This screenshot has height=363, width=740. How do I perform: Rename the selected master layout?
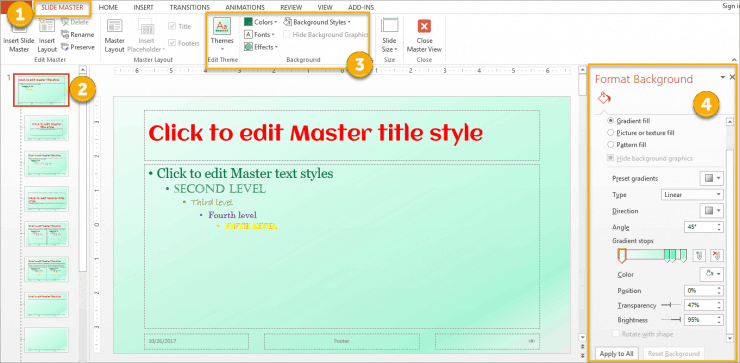(x=77, y=34)
